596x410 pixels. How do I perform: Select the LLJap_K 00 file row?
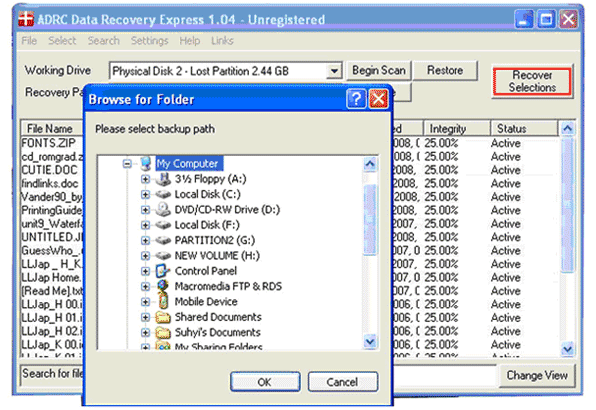(x=52, y=345)
